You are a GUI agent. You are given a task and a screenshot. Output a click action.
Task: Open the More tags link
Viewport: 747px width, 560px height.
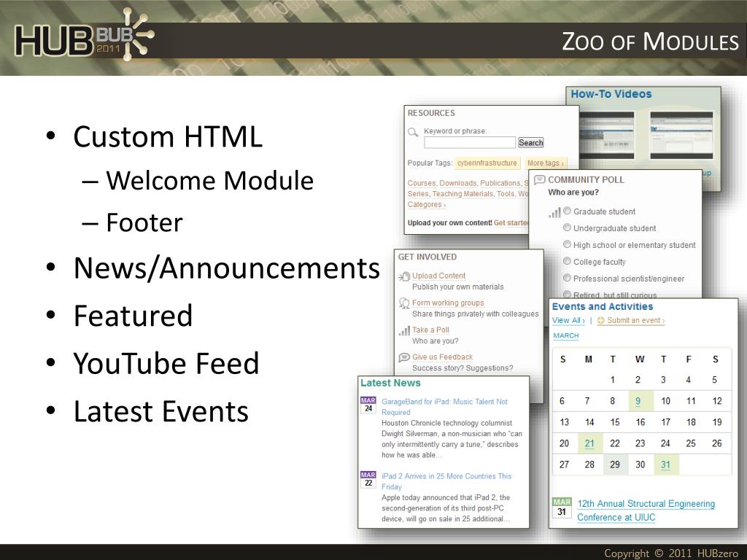pyautogui.click(x=545, y=163)
